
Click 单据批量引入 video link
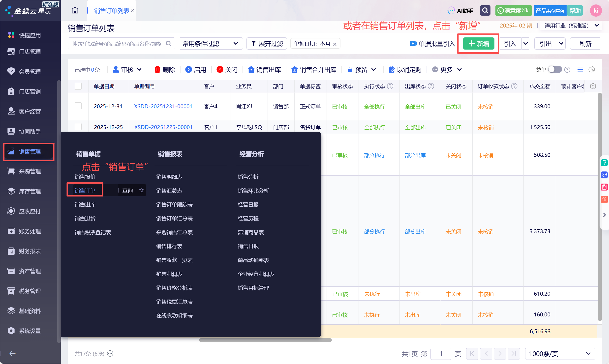pyautogui.click(x=432, y=44)
